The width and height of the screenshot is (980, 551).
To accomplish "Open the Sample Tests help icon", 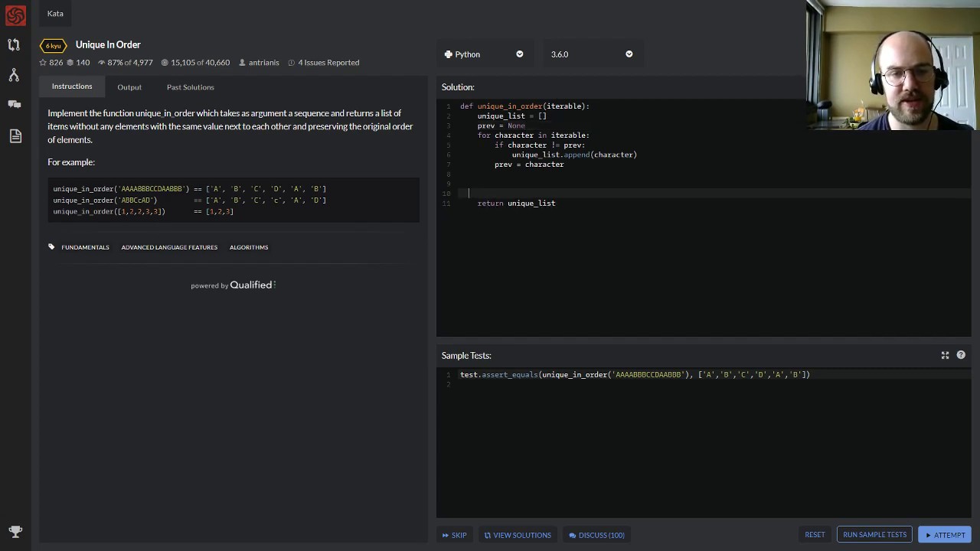I will click(961, 355).
